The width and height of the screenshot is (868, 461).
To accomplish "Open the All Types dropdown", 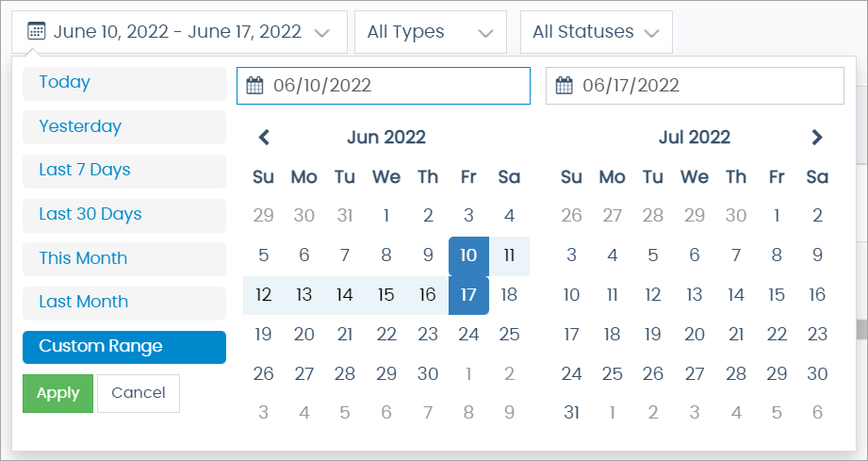I will tap(431, 32).
